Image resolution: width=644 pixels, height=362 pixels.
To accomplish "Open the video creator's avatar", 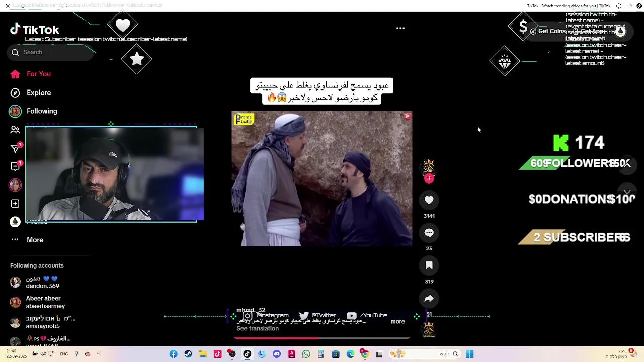I will (429, 167).
